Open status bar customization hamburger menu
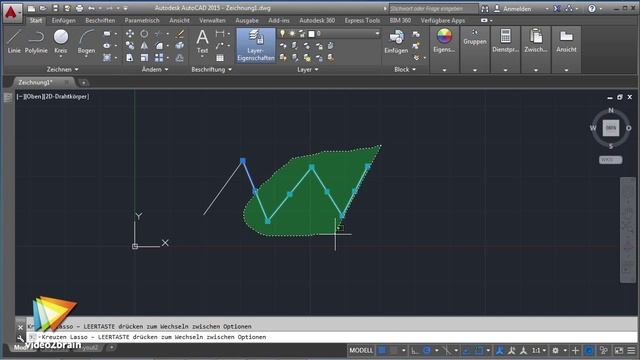The height and width of the screenshot is (360, 640). [x=631, y=350]
